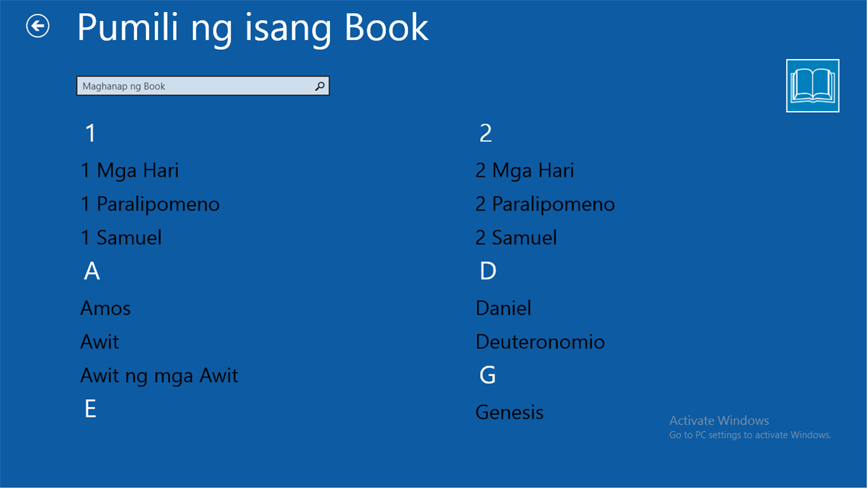
Task: Click the back arrow button
Action: pos(37,26)
